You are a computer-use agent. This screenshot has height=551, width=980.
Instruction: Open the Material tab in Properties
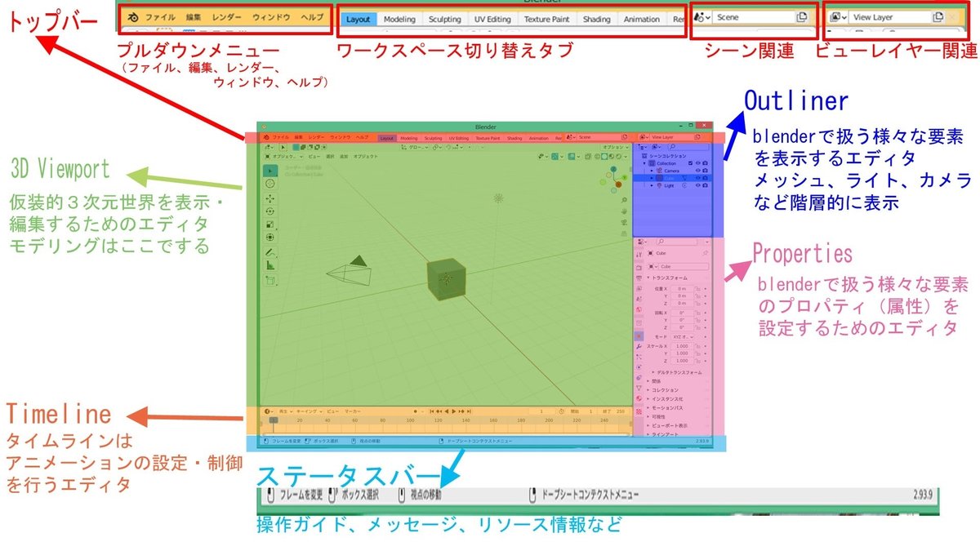pyautogui.click(x=639, y=398)
